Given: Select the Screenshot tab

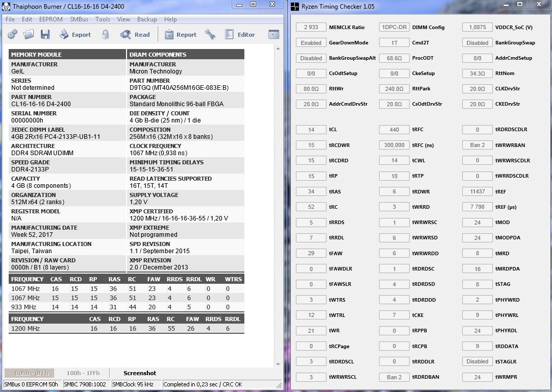Looking at the screenshot, I should (140, 373).
